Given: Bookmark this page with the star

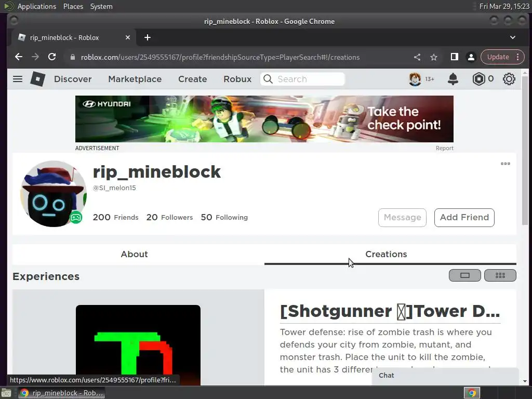Looking at the screenshot, I should (434, 57).
